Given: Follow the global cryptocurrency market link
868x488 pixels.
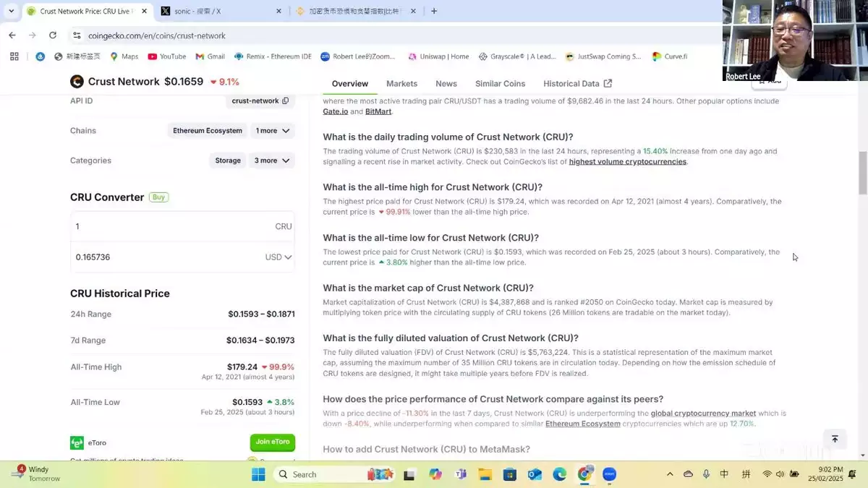Looking at the screenshot, I should (x=703, y=414).
